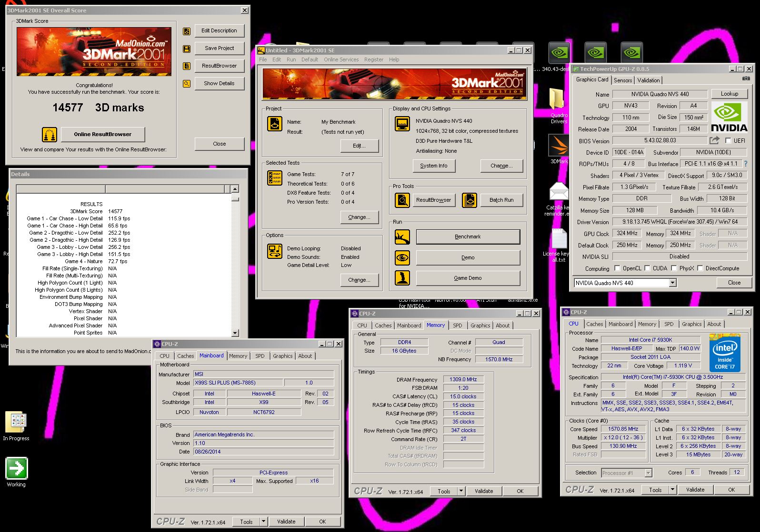Viewport: 760px width, 532px height.
Task: Click the Selected Tests checklist icon
Action: (275, 177)
